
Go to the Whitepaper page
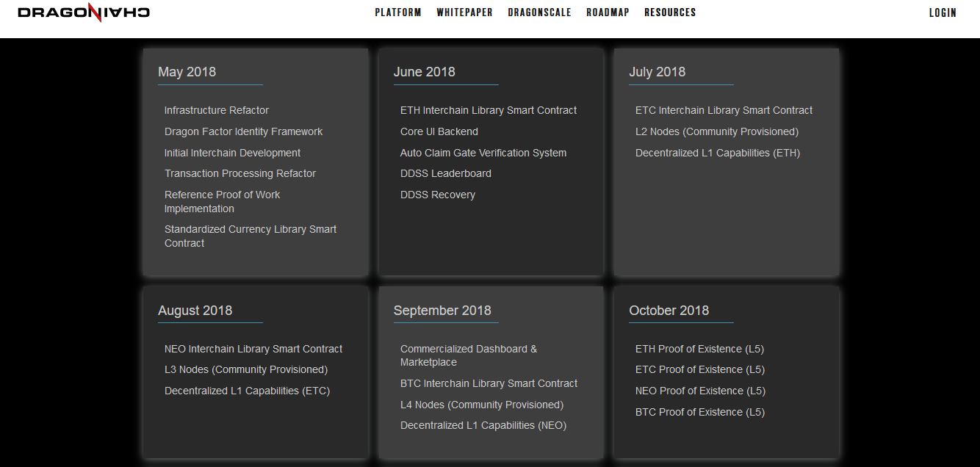464,12
